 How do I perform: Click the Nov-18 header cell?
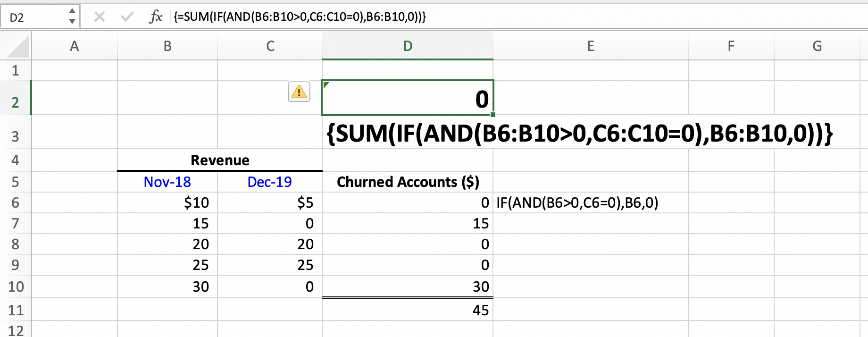click(167, 182)
